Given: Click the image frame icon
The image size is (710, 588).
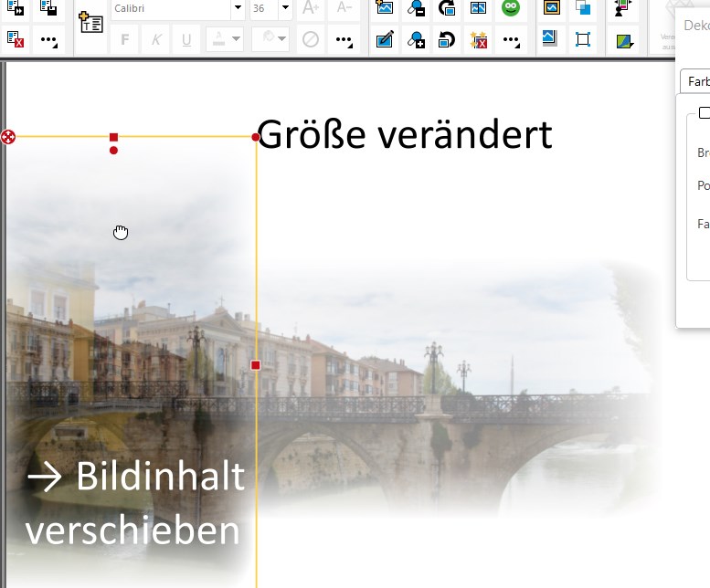Looking at the screenshot, I should coord(552,8).
